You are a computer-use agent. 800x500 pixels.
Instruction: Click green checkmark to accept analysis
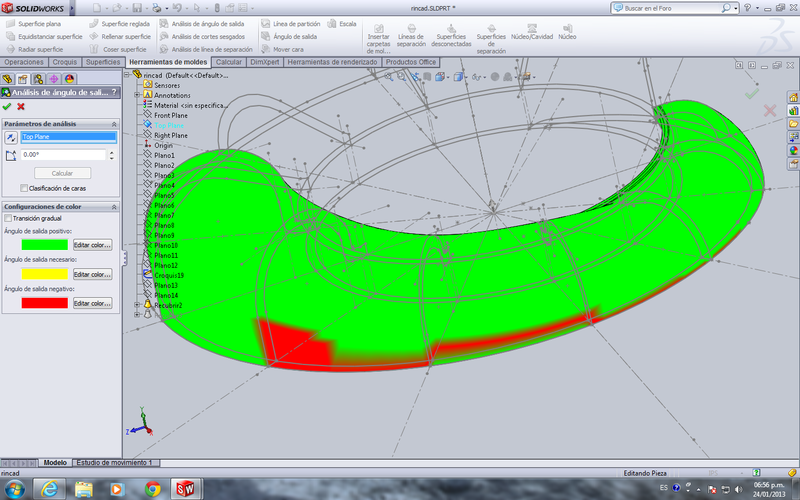(7, 106)
